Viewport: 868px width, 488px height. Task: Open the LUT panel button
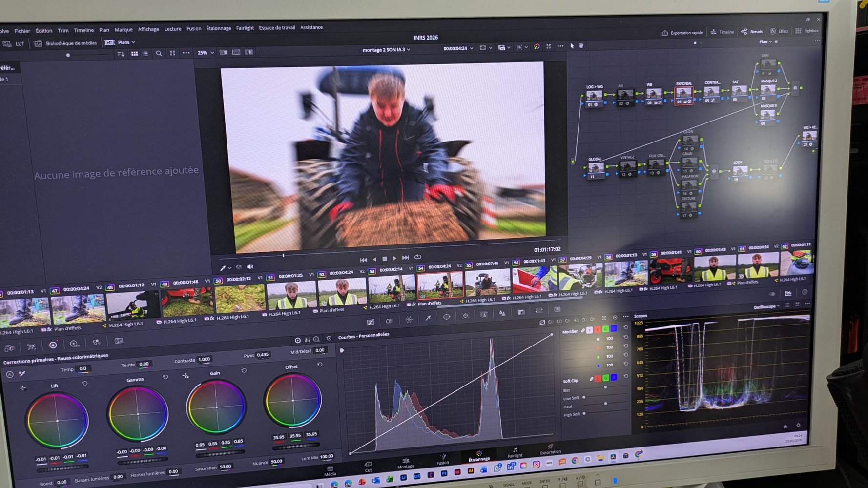pos(14,43)
